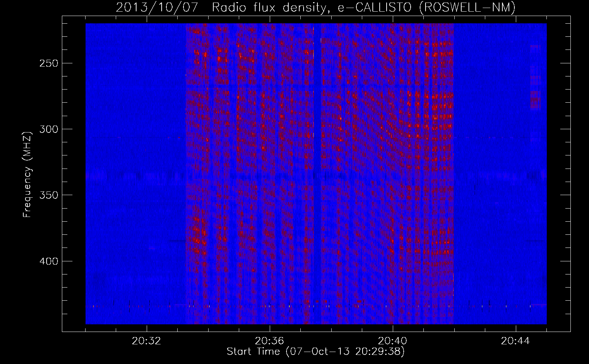
Task: Select the 400 frequency tick label
Action: point(49,261)
